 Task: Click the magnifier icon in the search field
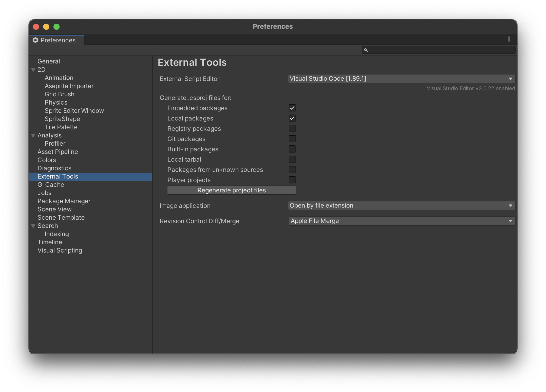tap(366, 50)
